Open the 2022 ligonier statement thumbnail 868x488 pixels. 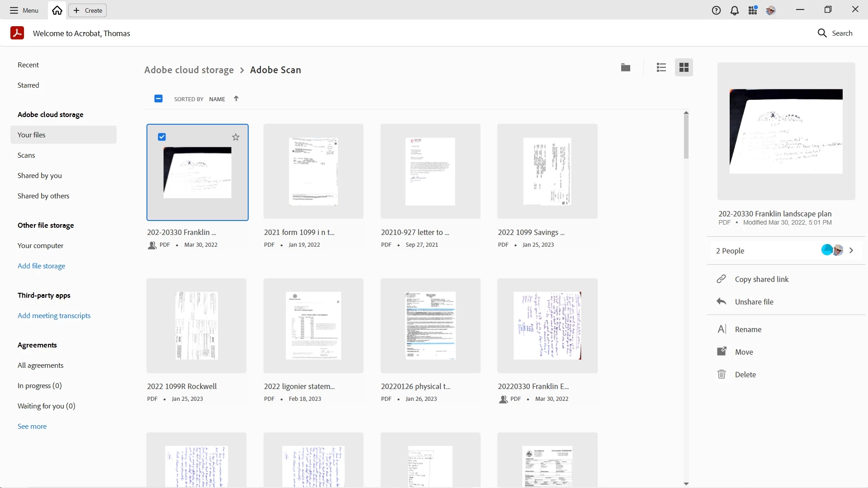[313, 326]
